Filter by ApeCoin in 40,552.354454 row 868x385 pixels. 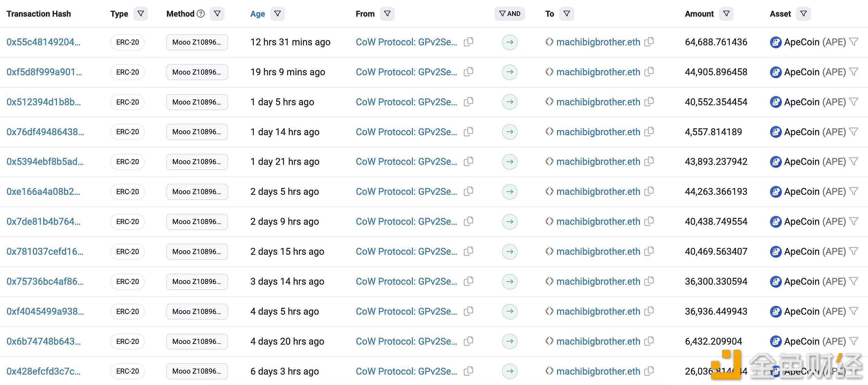[853, 102]
